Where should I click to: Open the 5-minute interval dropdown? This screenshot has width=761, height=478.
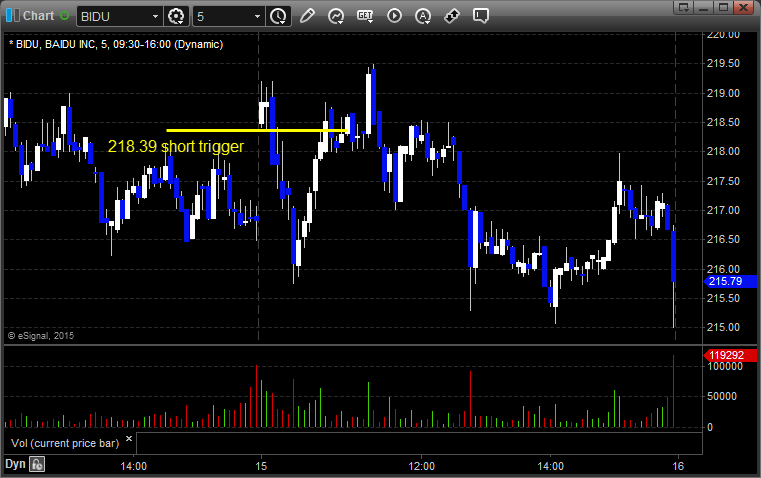(257, 16)
